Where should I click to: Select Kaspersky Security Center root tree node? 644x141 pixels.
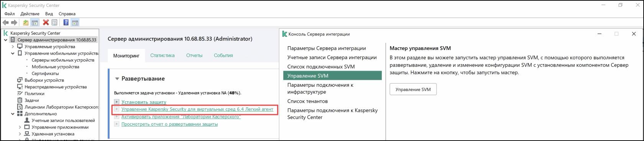pyautogui.click(x=35, y=33)
